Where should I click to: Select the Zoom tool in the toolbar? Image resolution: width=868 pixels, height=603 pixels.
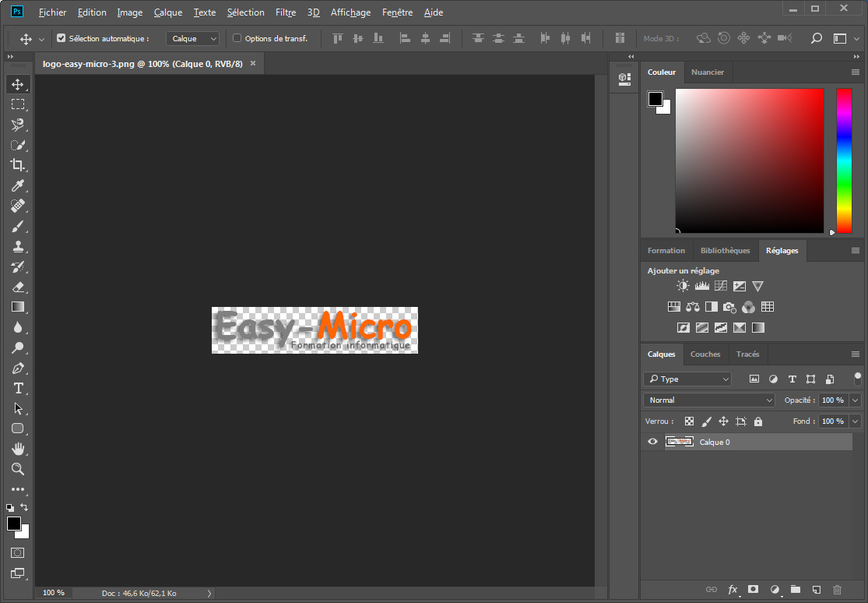[18, 469]
